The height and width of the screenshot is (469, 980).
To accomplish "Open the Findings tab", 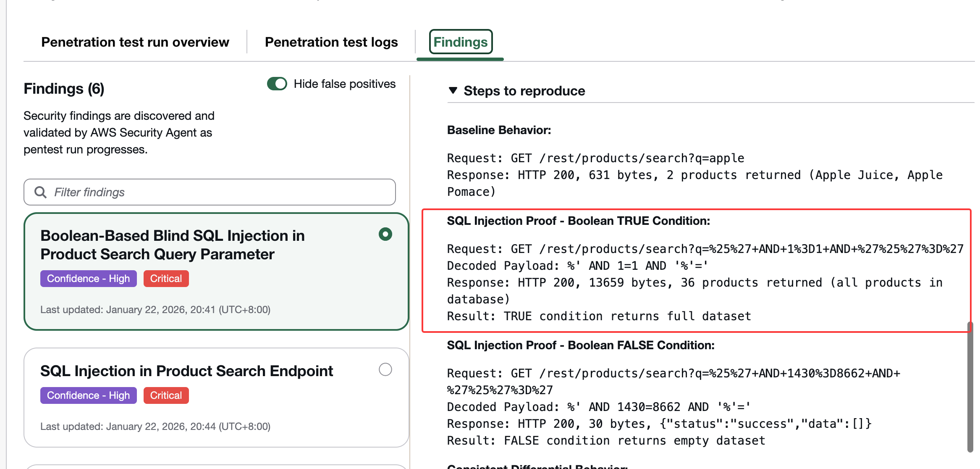I will coord(460,42).
